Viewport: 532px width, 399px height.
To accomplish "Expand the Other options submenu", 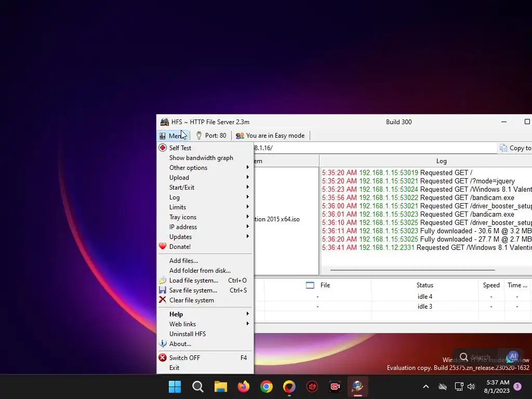I will click(205, 168).
